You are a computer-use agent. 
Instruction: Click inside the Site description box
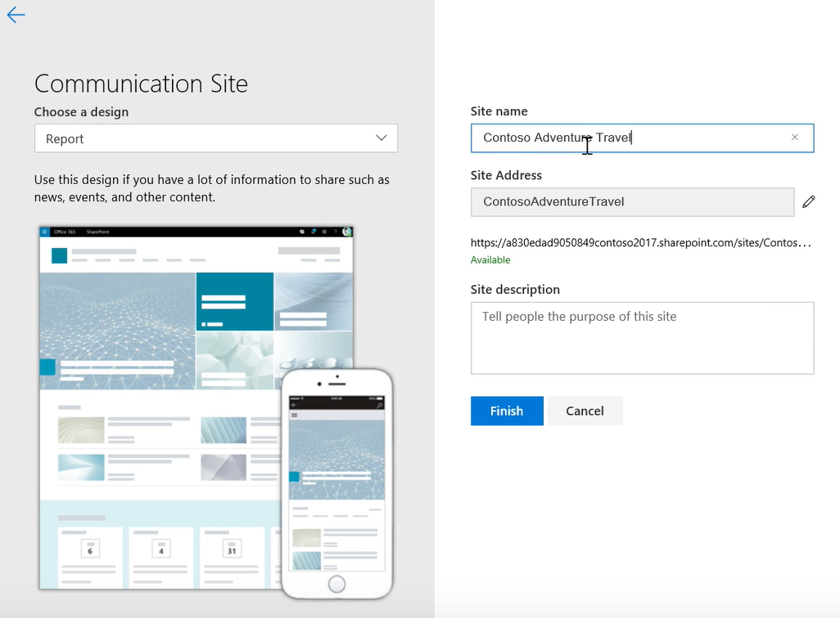click(x=642, y=338)
